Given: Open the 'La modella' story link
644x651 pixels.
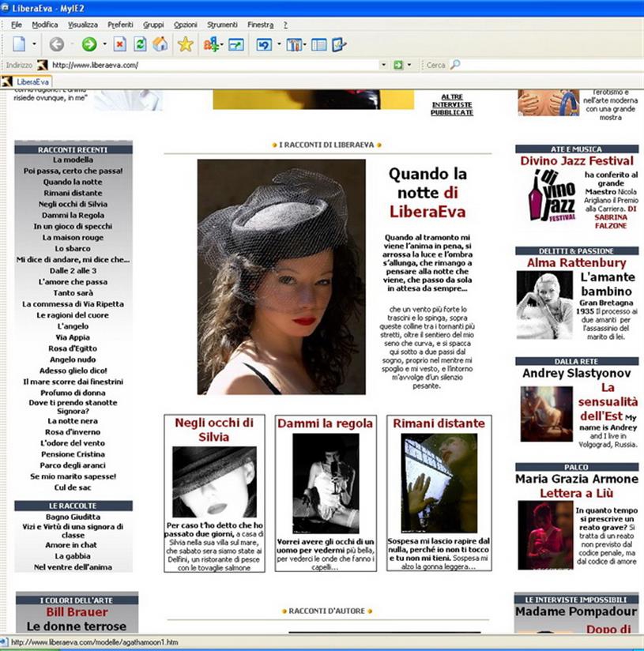Looking at the screenshot, I should click(73, 160).
